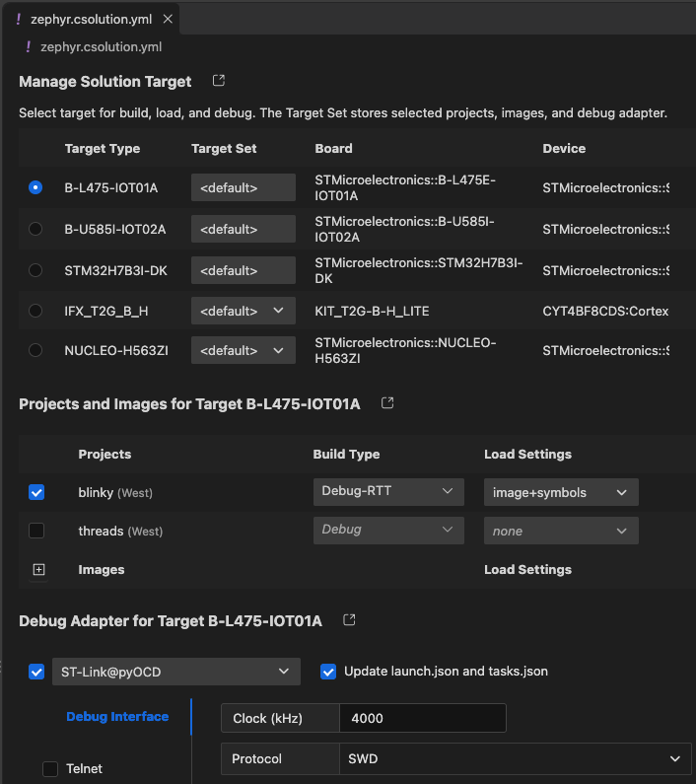Switch to the zephyr.csolution.yml editor tab
The height and width of the screenshot is (784, 696).
click(91, 19)
